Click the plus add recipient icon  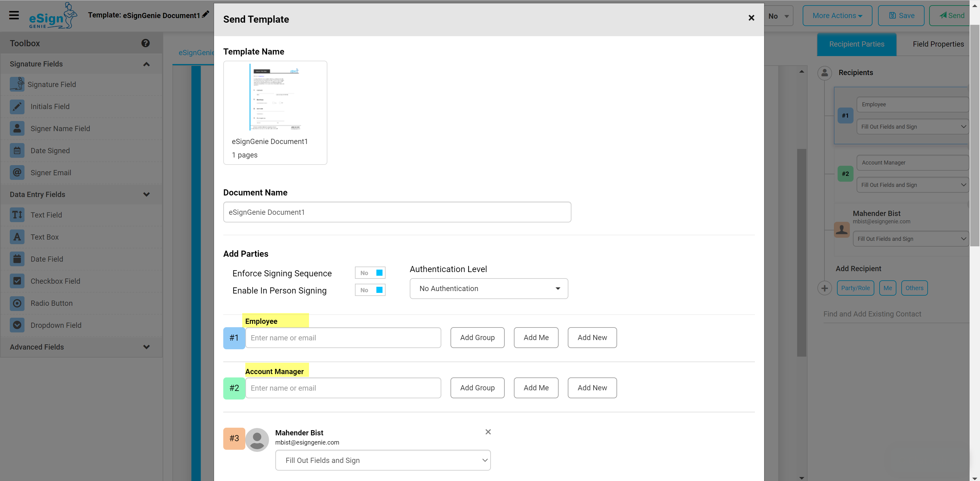coord(824,288)
